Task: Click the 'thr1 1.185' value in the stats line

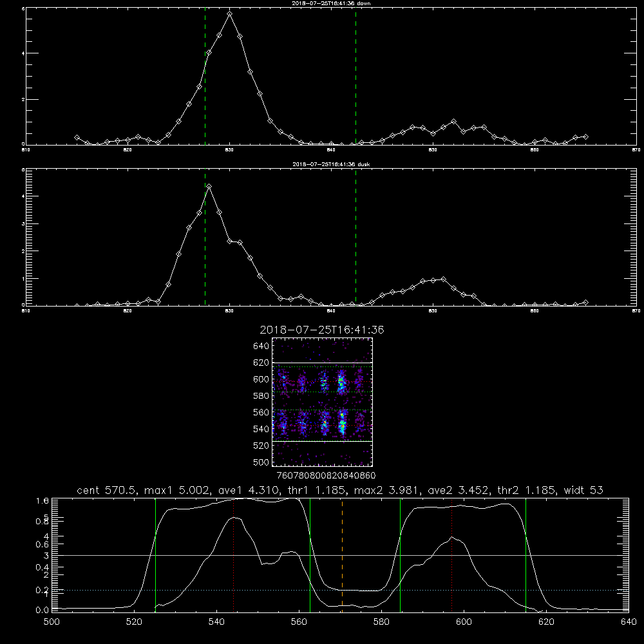Action: (317, 490)
